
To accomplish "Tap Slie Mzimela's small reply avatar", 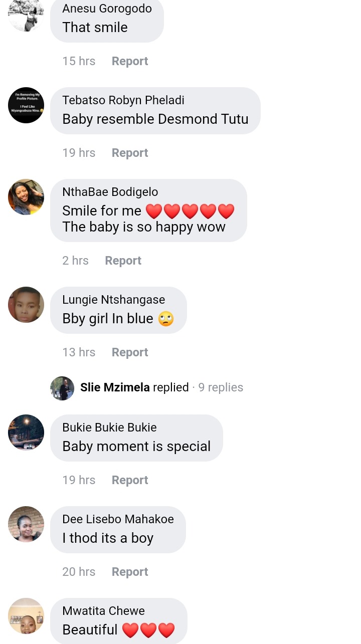I will pyautogui.click(x=62, y=388).
